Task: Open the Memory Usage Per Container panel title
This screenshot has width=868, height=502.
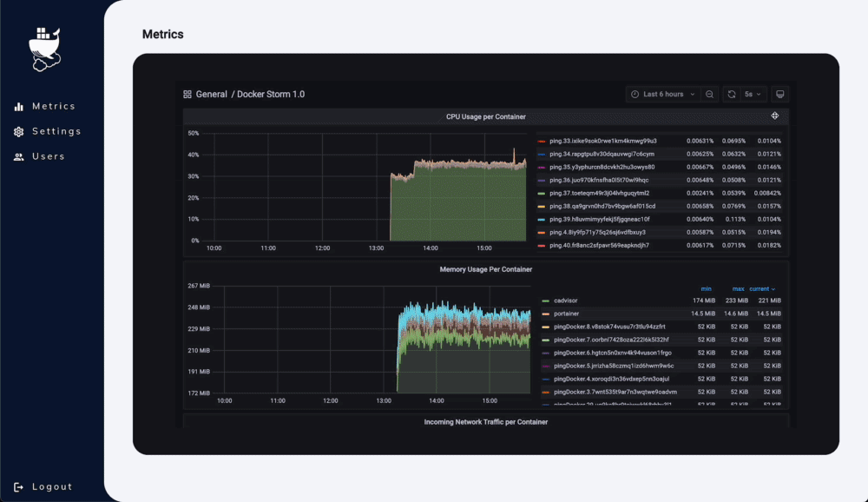Action: click(x=485, y=269)
